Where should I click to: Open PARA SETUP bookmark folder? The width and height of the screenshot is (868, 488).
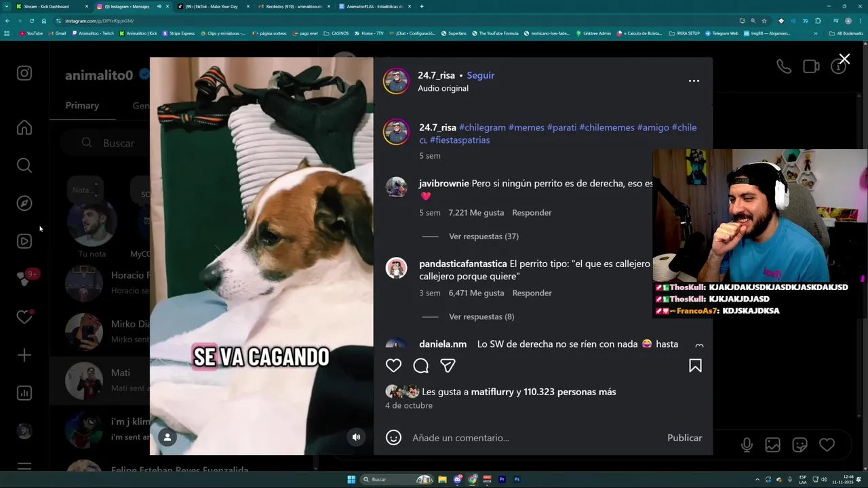coord(684,33)
